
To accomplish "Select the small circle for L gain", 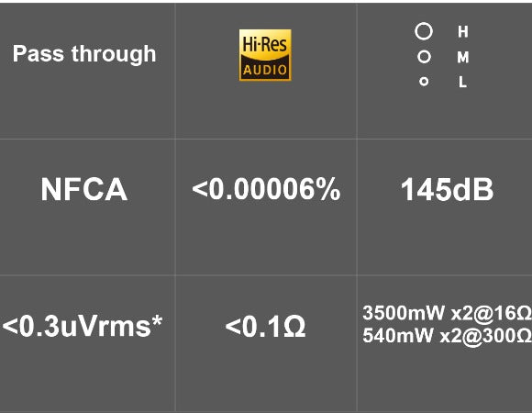I will click(x=424, y=82).
